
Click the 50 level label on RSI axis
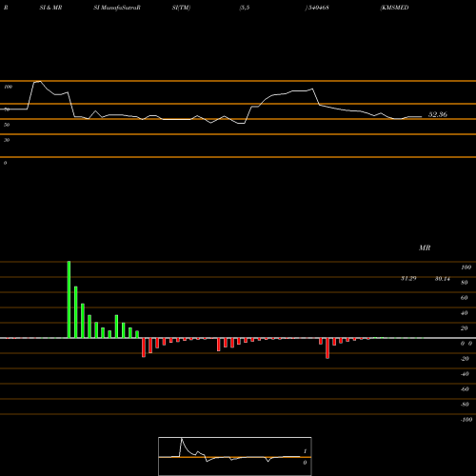7,125
